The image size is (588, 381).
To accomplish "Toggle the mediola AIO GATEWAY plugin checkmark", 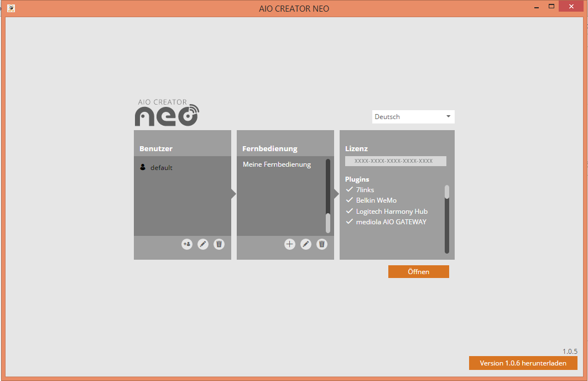I will [350, 222].
